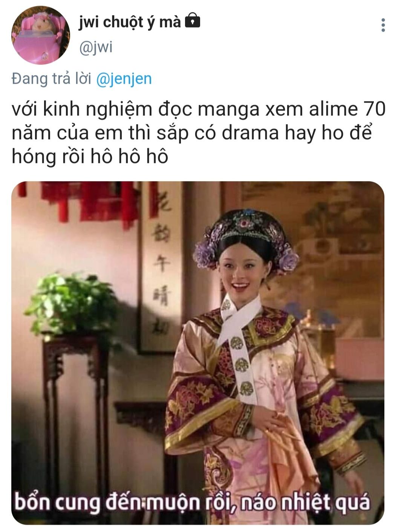Screen dimensions: 407x532
Task: Open the three-dot more options menu
Action: coord(383,25)
